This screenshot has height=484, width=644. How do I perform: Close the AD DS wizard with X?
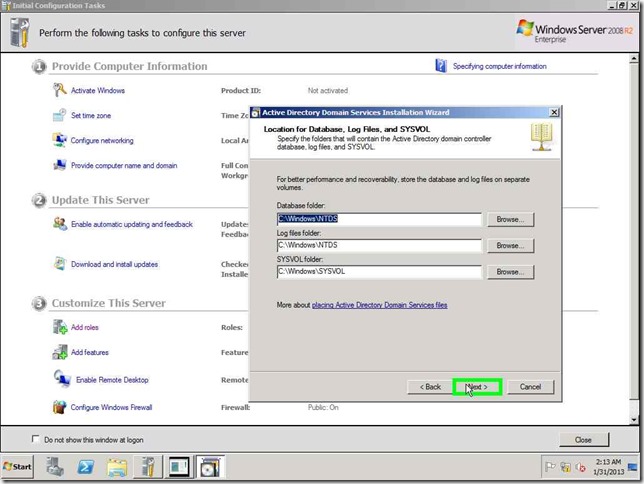554,112
